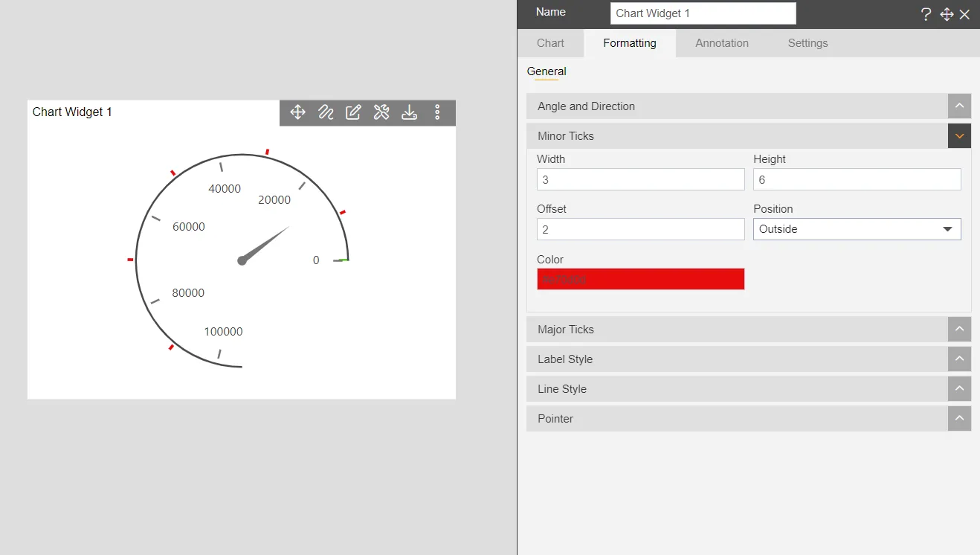Open the red Color swatch for Minor Ticks
The height and width of the screenshot is (555, 980).
(639, 279)
